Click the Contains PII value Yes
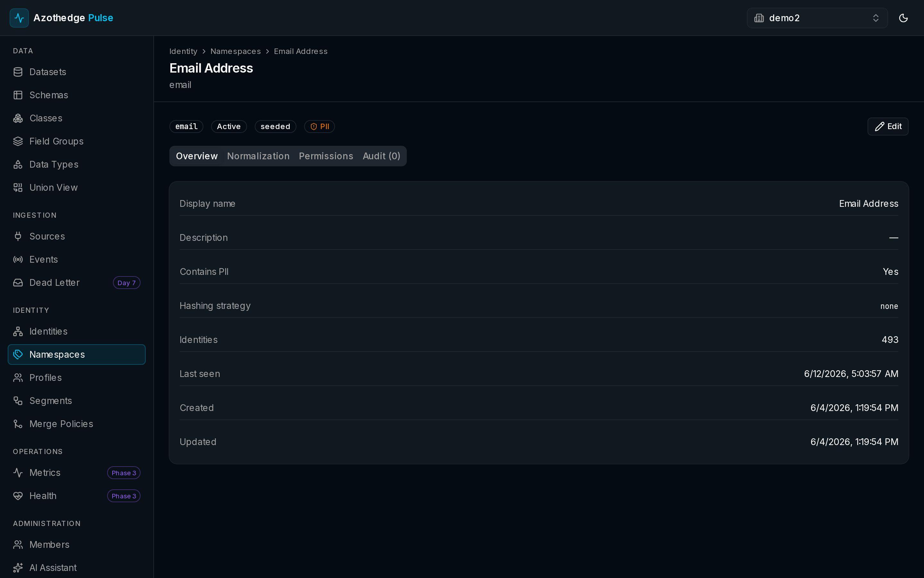Image resolution: width=924 pixels, height=578 pixels. [x=890, y=272]
